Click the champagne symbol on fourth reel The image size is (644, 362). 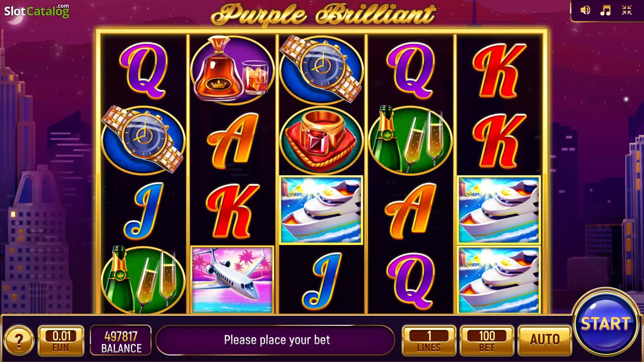tap(410, 140)
